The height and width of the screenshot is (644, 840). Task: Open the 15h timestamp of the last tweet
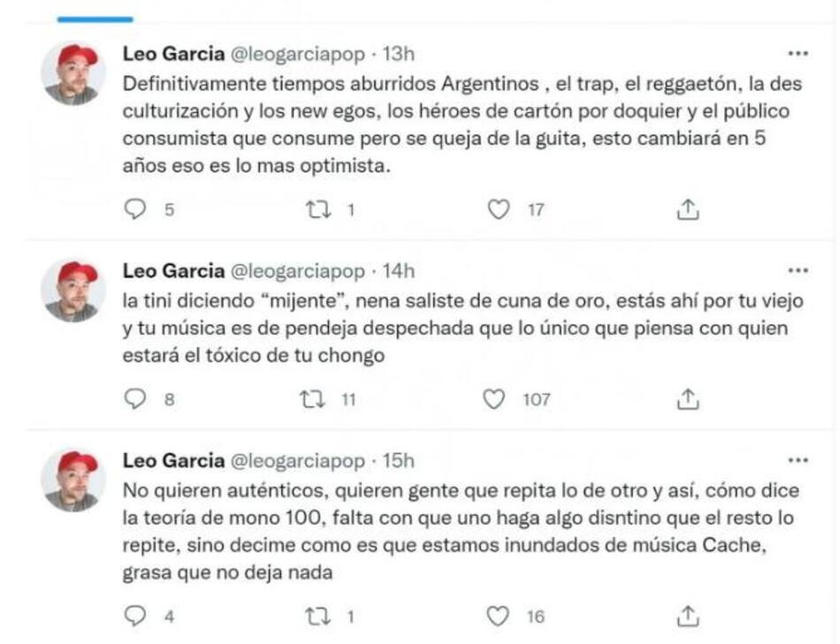397,461
